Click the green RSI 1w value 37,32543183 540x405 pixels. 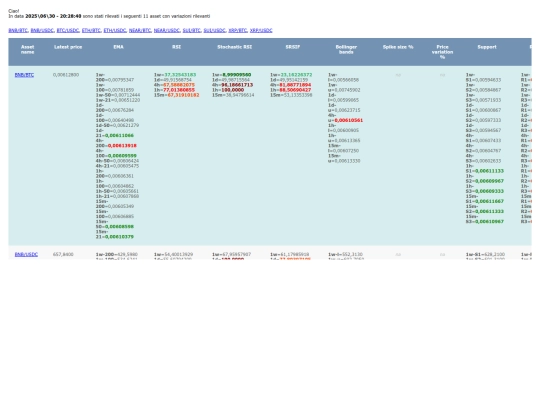[180, 75]
